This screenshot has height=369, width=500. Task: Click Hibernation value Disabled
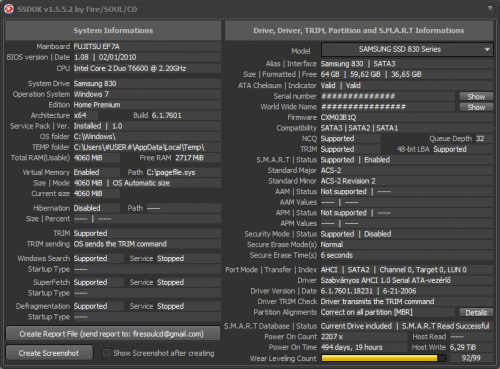(87, 208)
